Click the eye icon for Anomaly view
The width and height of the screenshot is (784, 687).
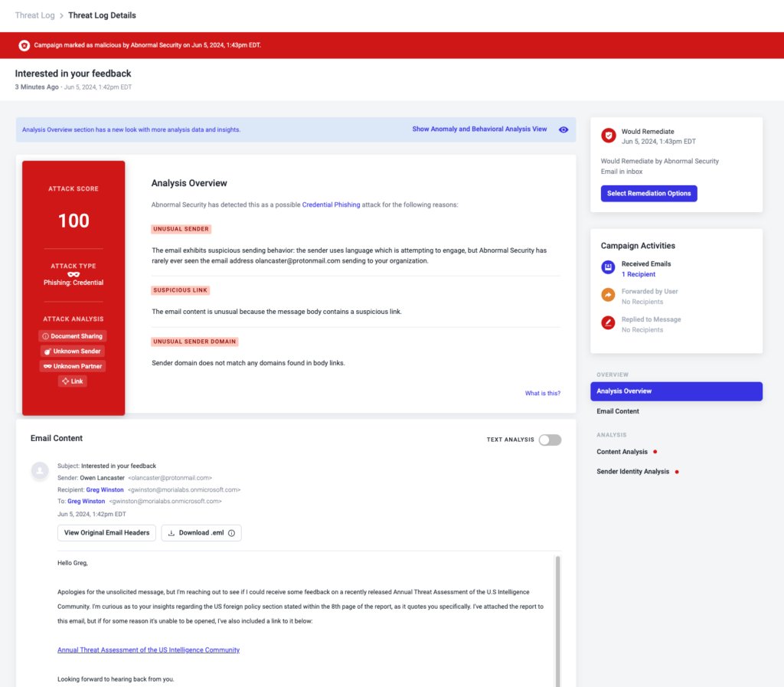[x=563, y=129]
